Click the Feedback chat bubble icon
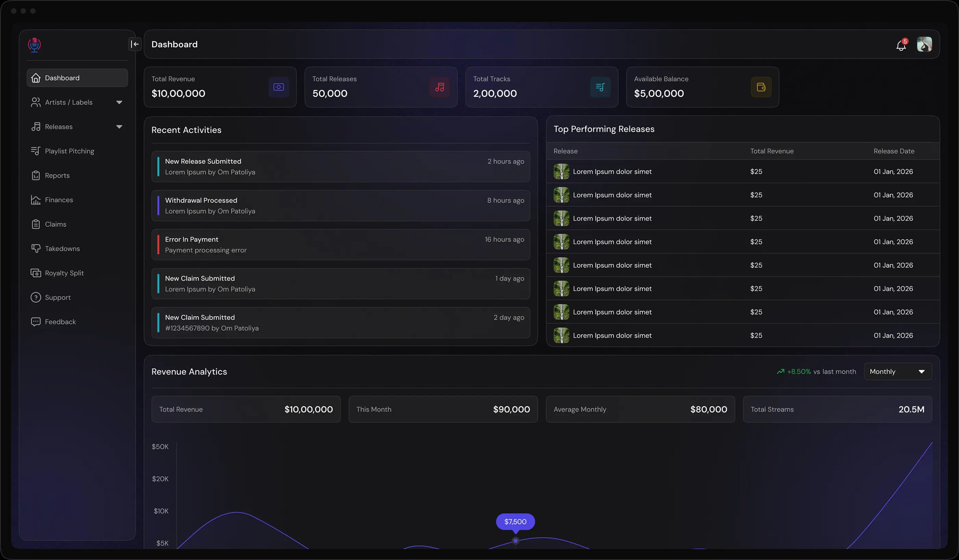 coord(36,322)
